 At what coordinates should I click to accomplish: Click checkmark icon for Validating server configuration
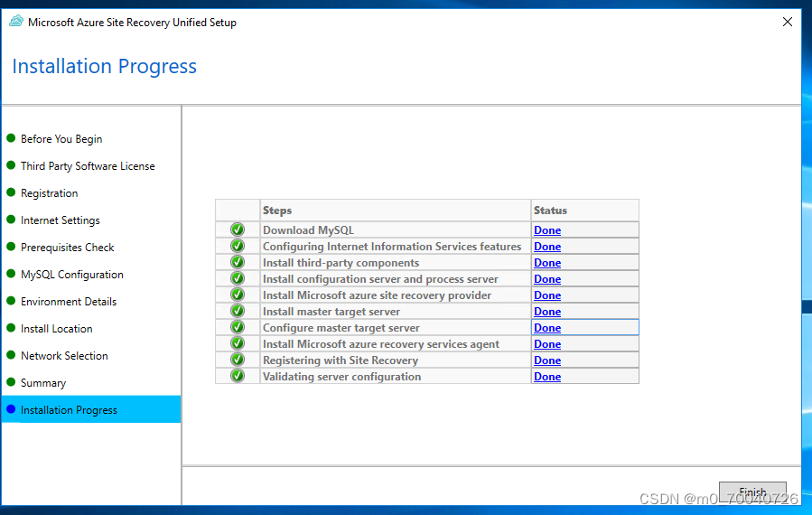coord(238,376)
